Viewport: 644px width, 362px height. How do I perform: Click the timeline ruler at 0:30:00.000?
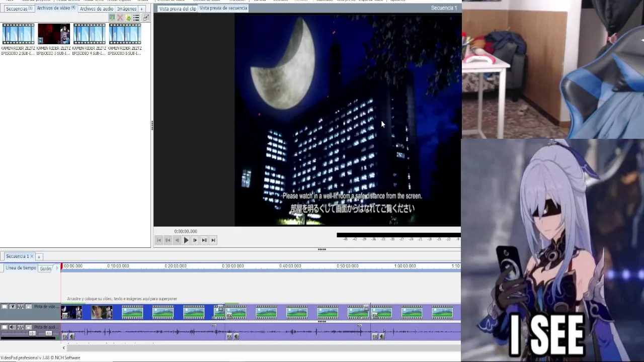pyautogui.click(x=233, y=266)
